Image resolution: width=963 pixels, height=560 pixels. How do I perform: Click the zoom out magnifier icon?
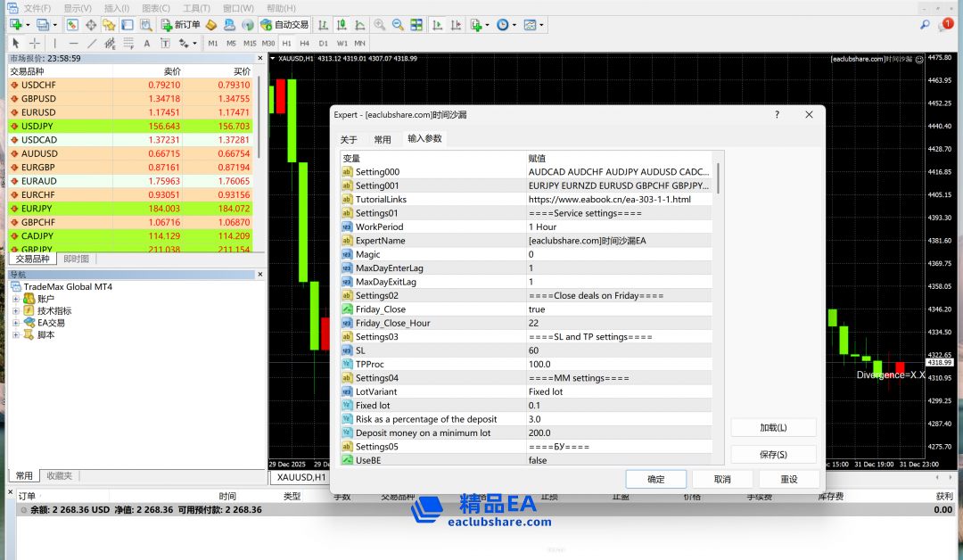(x=398, y=25)
